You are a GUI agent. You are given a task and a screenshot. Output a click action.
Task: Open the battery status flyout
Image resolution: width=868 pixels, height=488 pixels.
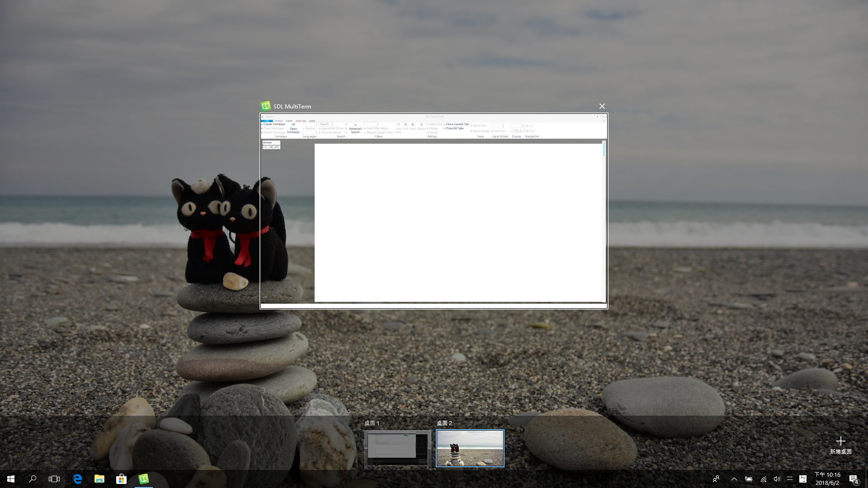point(749,479)
